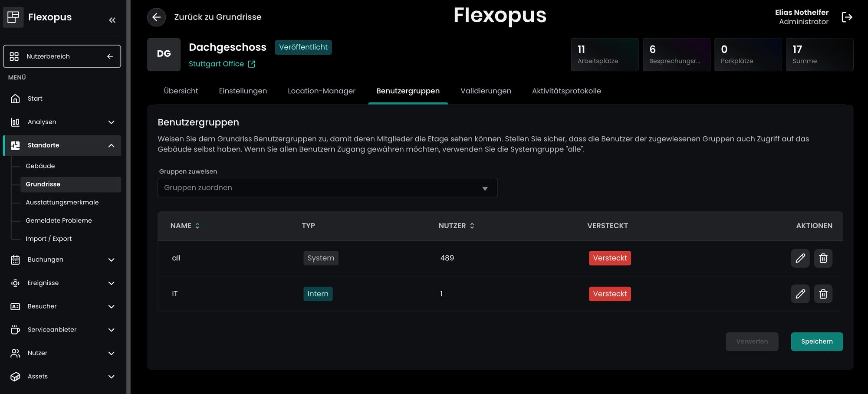Click the Start home menu item
This screenshot has width=868, height=394.
(35, 98)
